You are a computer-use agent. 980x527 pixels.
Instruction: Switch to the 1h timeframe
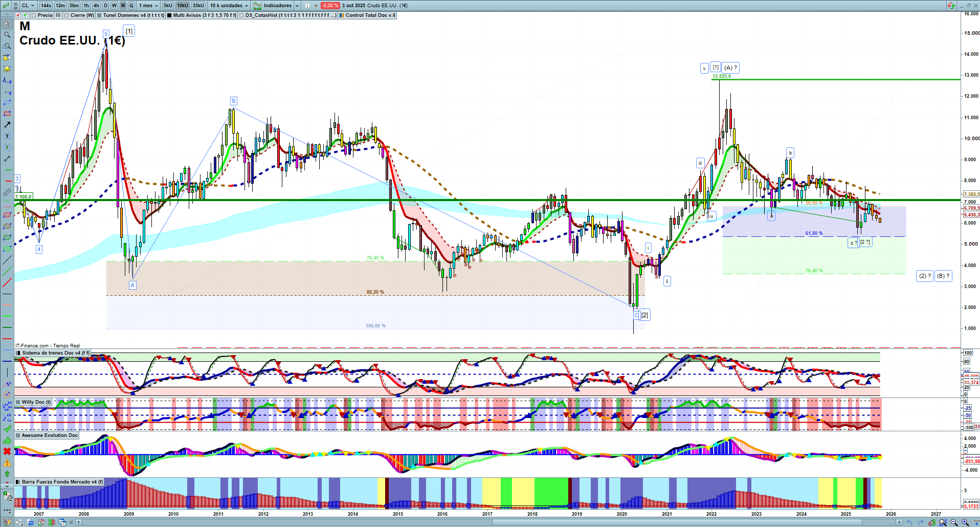click(86, 6)
